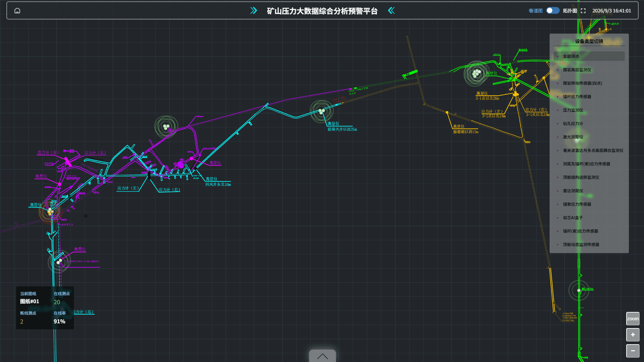
Task: Toggle between 巷道图 and 拓扑图 view
Action: point(553,11)
